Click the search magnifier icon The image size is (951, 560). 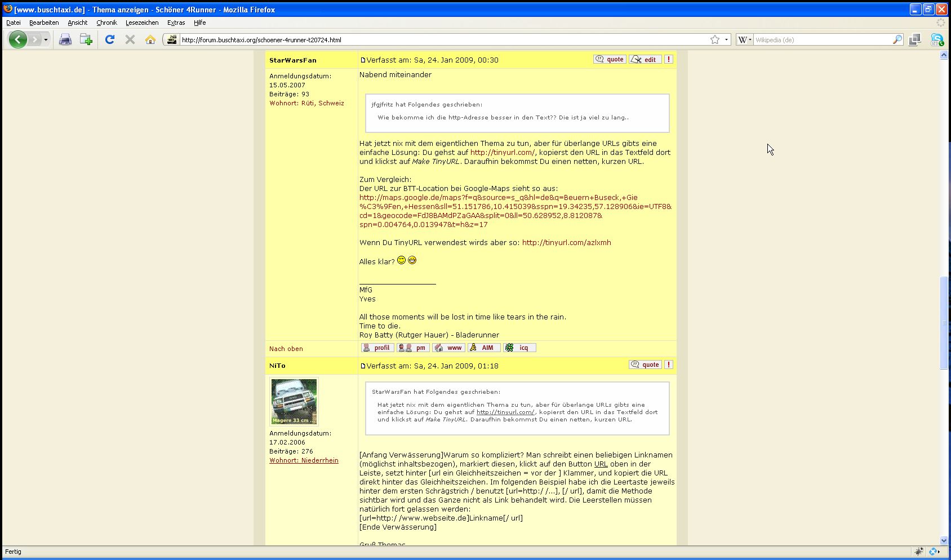(x=897, y=39)
